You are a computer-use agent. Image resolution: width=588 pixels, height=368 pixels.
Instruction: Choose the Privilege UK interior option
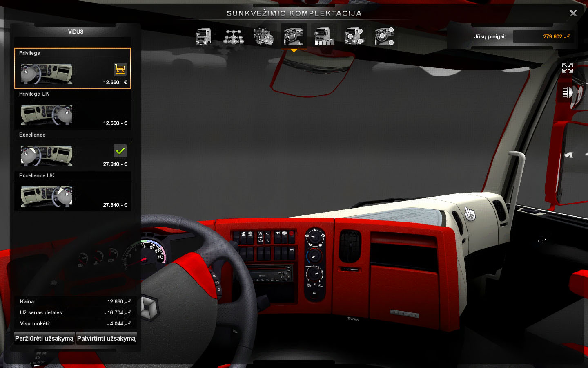tap(47, 114)
